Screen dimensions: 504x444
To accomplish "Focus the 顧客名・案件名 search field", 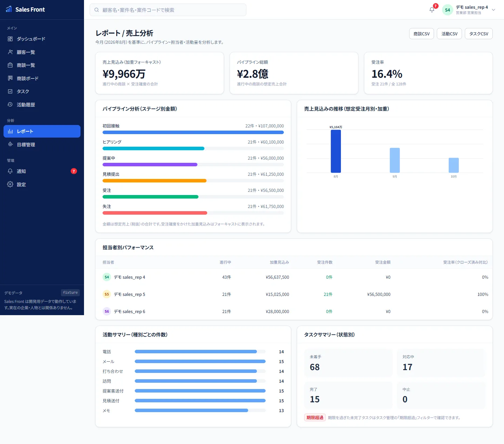I will (x=168, y=10).
